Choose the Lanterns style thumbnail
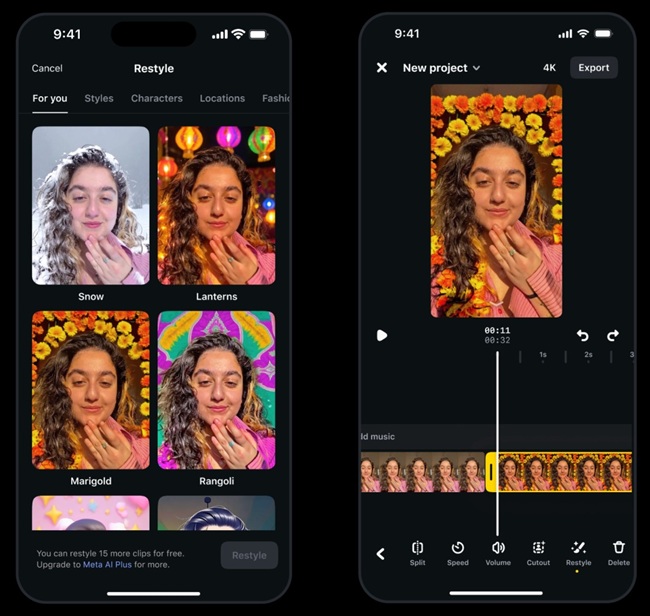The image size is (650, 616). coord(216,205)
